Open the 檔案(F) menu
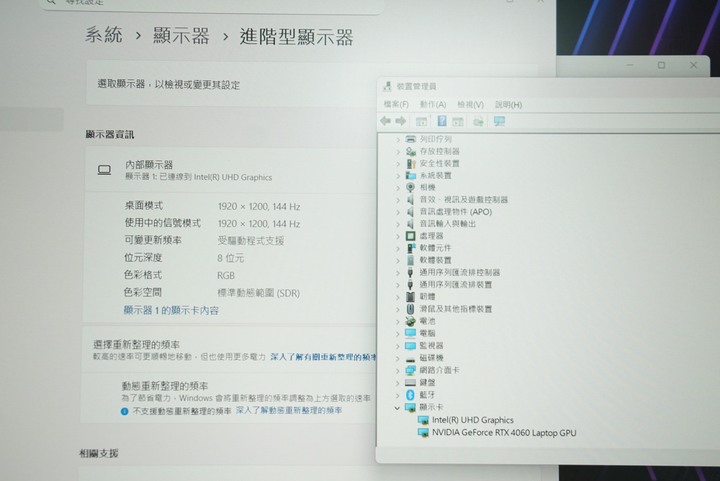Screen dimensions: 720x481 coord(396,104)
